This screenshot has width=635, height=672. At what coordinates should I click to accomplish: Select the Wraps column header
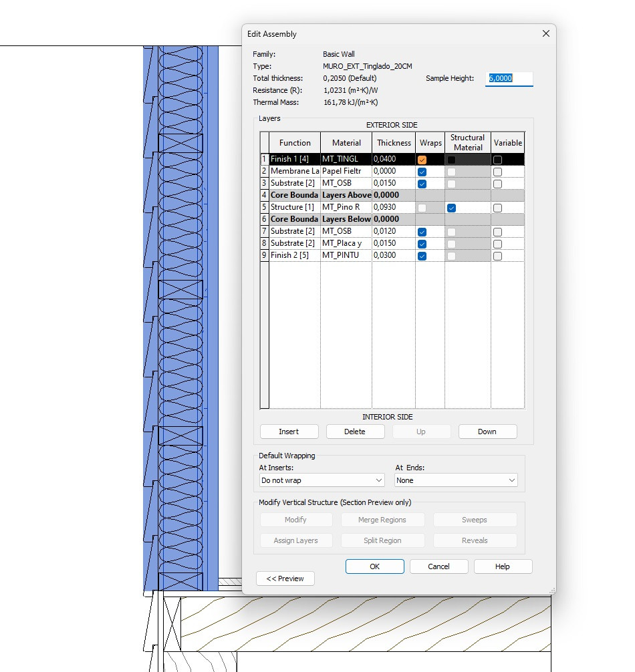[430, 143]
